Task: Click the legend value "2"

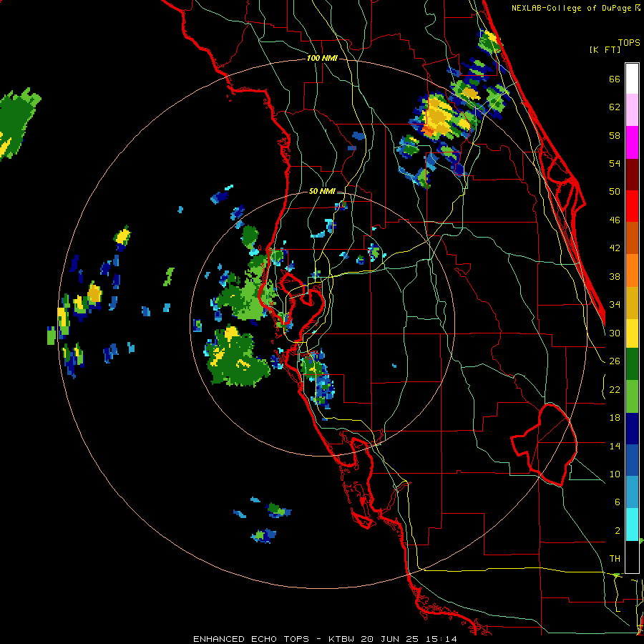Action: [x=618, y=531]
